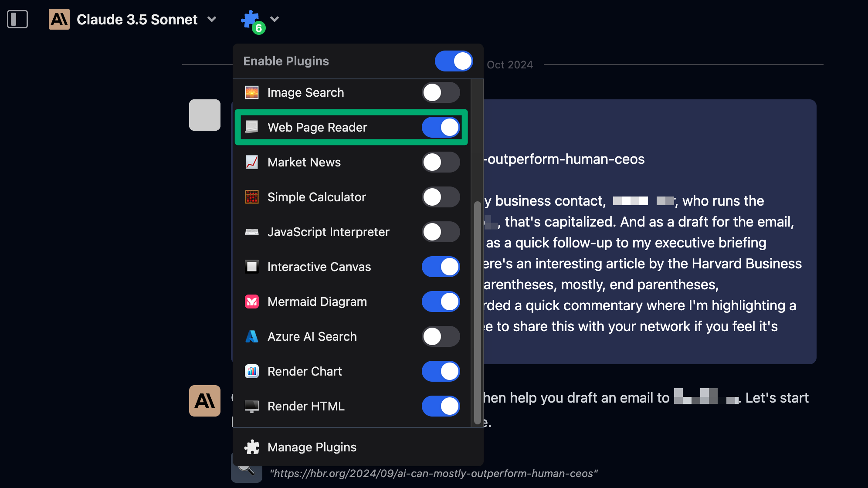Screen dimensions: 868x488
Task: Enable the Azure AI Search switch
Action: click(441, 336)
